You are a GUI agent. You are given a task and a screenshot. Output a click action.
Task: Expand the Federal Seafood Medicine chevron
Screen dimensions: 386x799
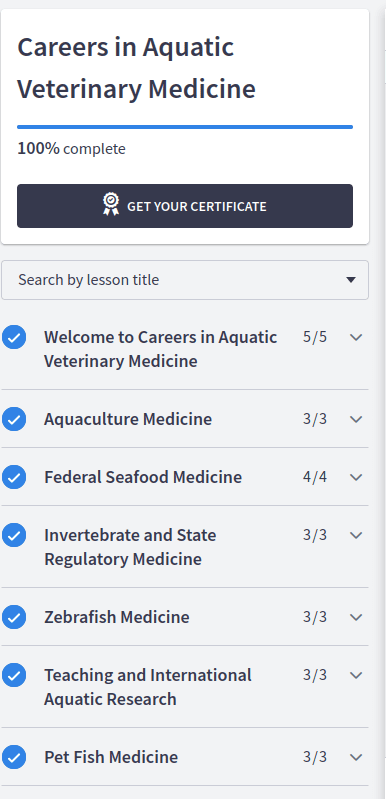pyautogui.click(x=356, y=477)
